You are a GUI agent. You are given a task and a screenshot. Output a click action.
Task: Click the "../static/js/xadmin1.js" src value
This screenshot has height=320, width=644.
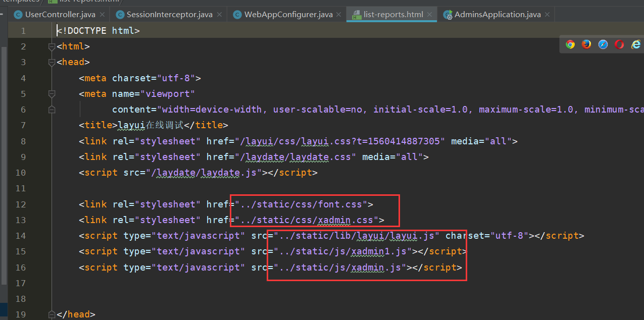[x=342, y=251]
